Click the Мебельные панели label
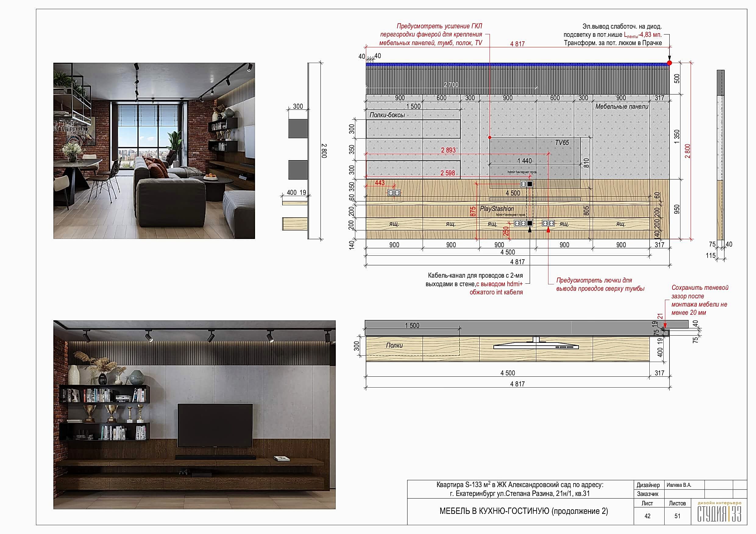The width and height of the screenshot is (756, 534). coord(621,107)
